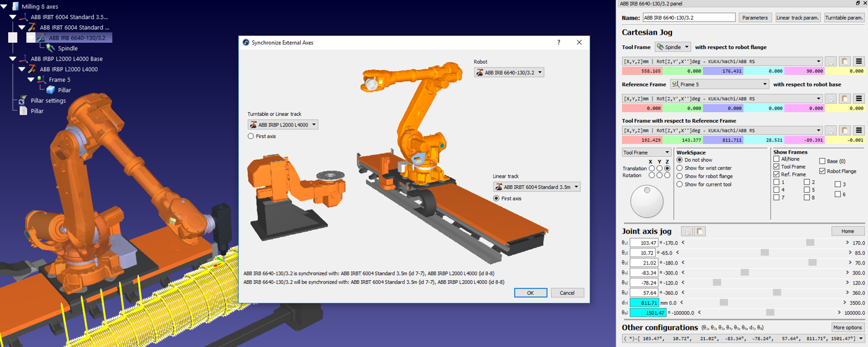Select the Spindle tool icon in tree
Viewport: 868px width, 347px height.
pos(51,48)
